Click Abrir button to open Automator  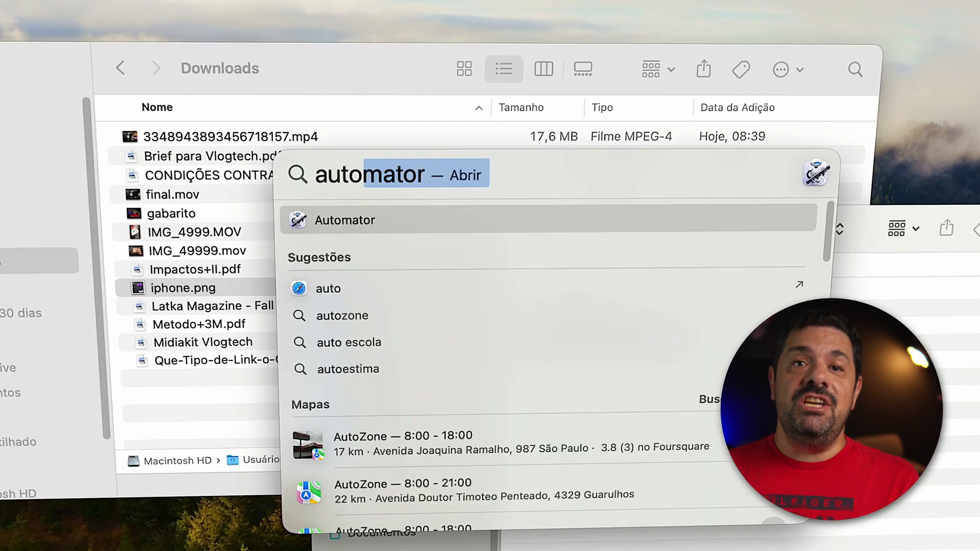[466, 175]
